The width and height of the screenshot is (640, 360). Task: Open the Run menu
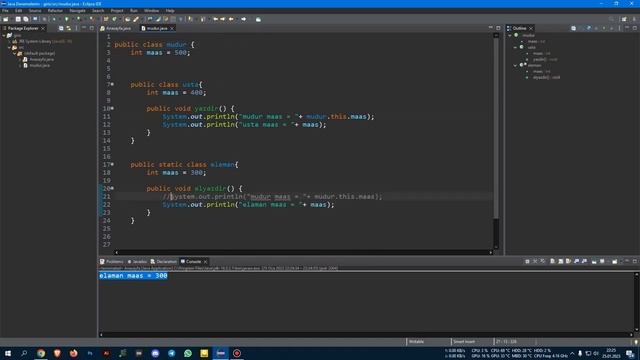pos(133,11)
